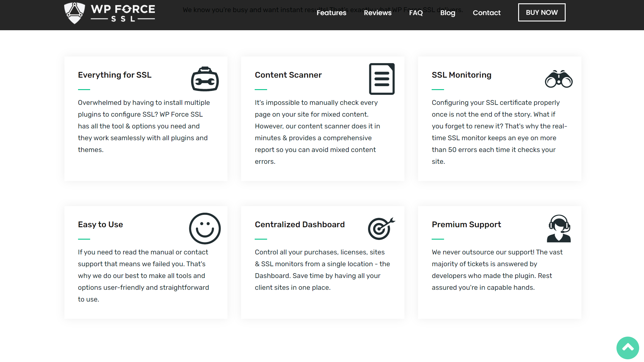The image size is (644, 362).
Task: Click the Centralized Dashboard heading
Action: pyautogui.click(x=299, y=225)
